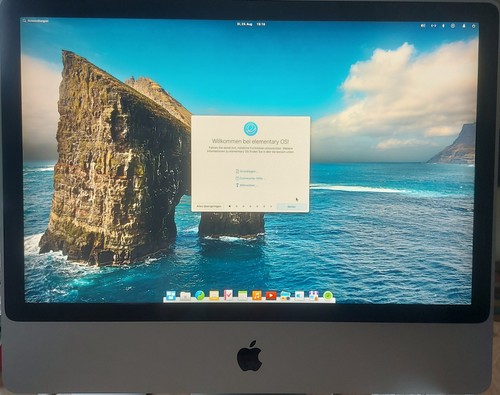Open the first link with the document icon
Viewport: 500px width, 395px height.
point(247,171)
